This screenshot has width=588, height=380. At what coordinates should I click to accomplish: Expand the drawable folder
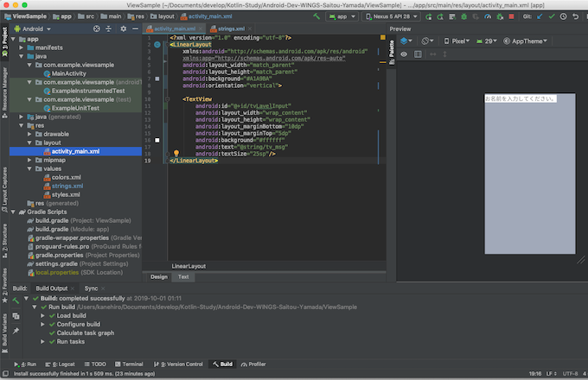pyautogui.click(x=29, y=134)
